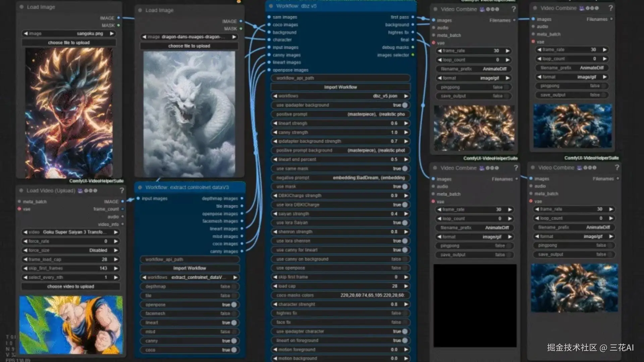Select the Goku Super Saiyan image preview

[x=69, y=113]
